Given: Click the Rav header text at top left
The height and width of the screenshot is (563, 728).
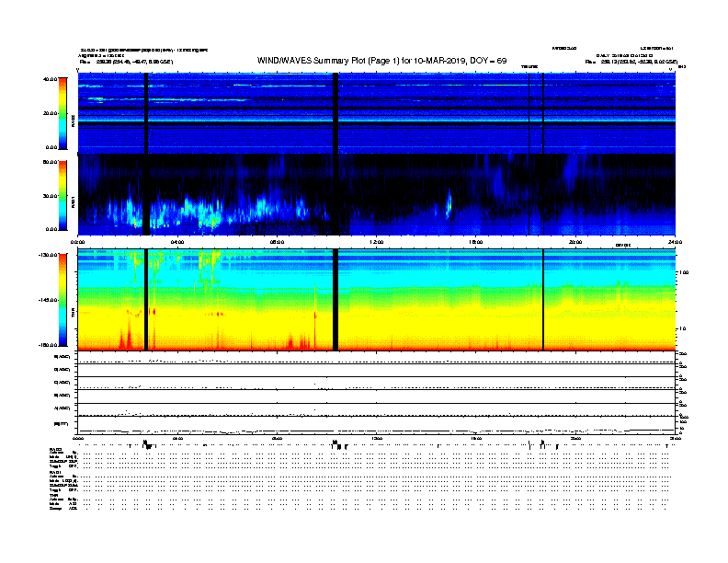Looking at the screenshot, I should 126,62.
